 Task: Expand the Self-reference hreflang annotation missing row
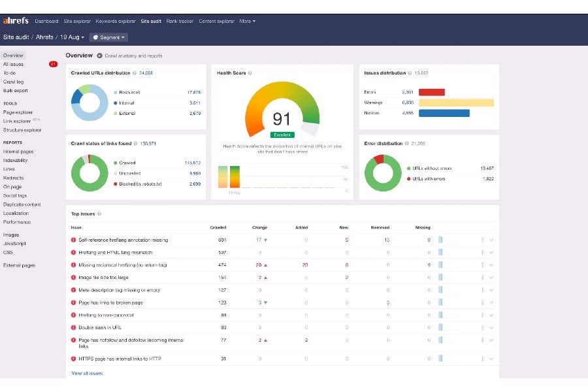[x=491, y=240]
